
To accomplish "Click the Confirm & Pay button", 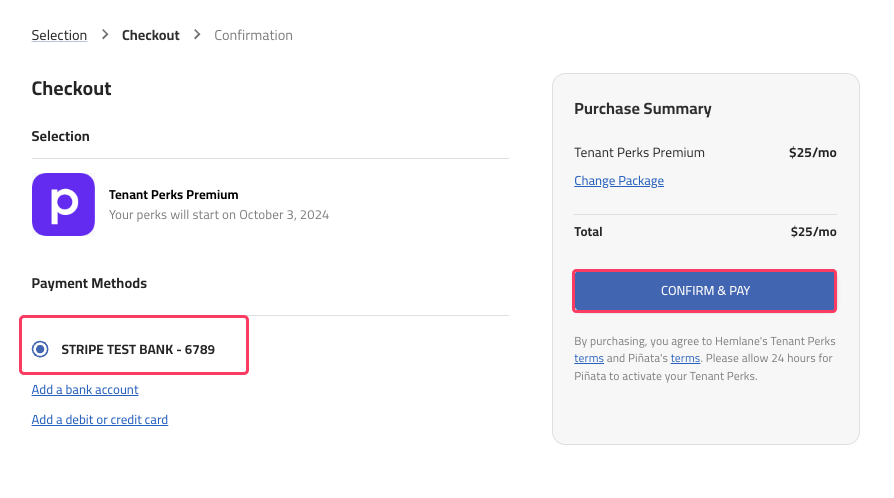I will (x=705, y=291).
